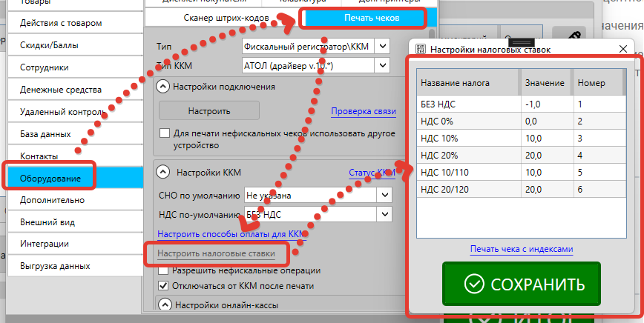The height and width of the screenshot is (323, 644).
Task: Open the Дополнительно section
Action: pos(75,200)
